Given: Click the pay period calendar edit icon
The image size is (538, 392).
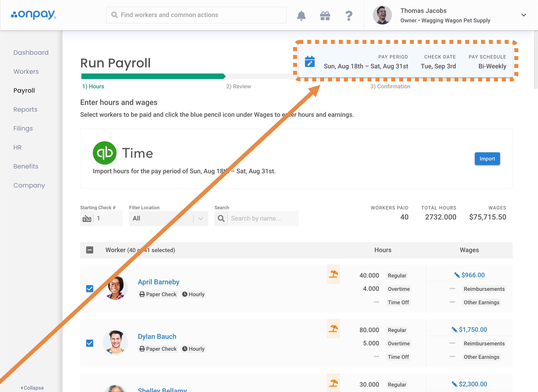Looking at the screenshot, I should [x=309, y=62].
